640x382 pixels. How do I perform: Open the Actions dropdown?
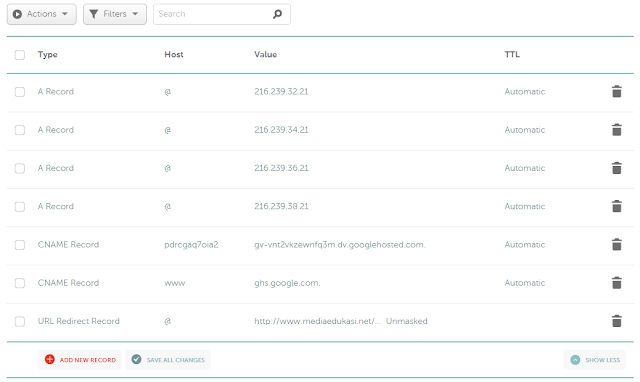42,14
